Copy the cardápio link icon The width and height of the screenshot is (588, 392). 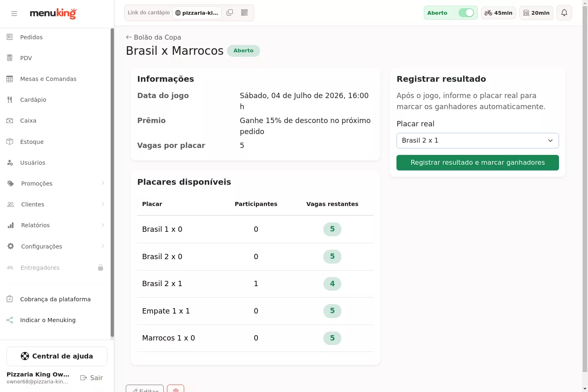pos(230,13)
